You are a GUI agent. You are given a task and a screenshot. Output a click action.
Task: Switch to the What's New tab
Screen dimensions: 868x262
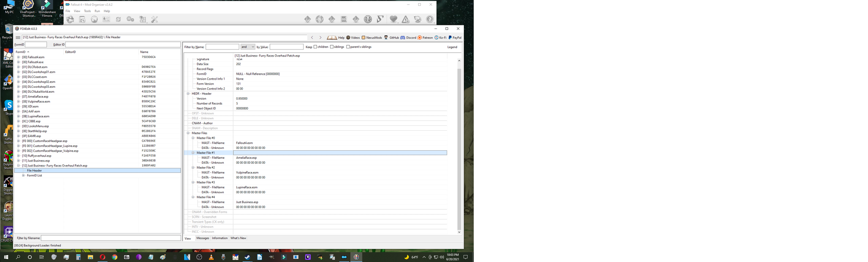click(238, 238)
